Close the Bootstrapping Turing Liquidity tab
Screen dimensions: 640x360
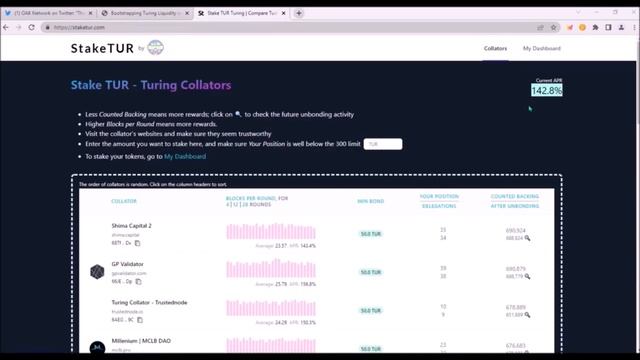click(x=187, y=13)
